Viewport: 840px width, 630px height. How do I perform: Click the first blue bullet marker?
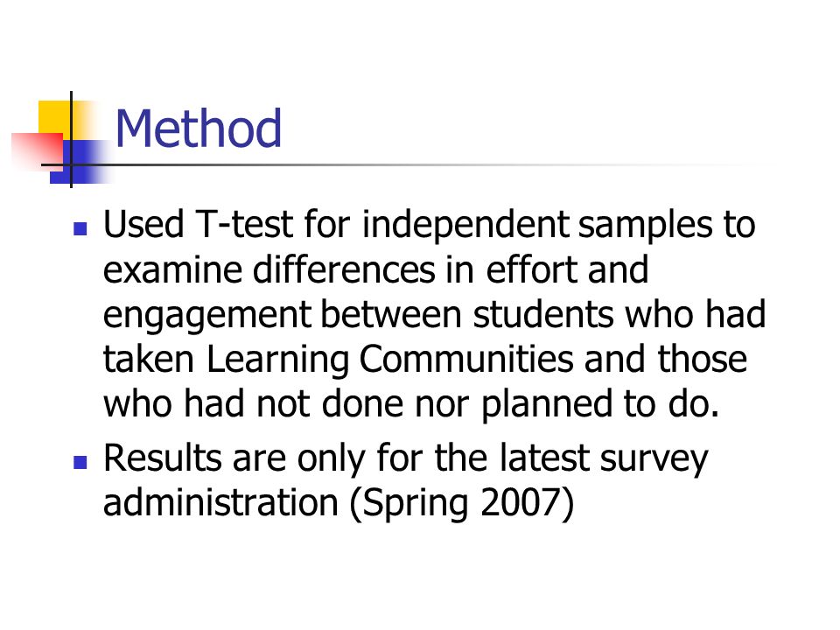click(80, 229)
